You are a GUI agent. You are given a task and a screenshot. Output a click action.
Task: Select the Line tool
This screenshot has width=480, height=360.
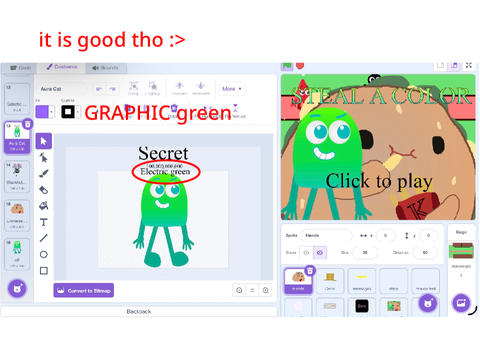[x=44, y=238]
